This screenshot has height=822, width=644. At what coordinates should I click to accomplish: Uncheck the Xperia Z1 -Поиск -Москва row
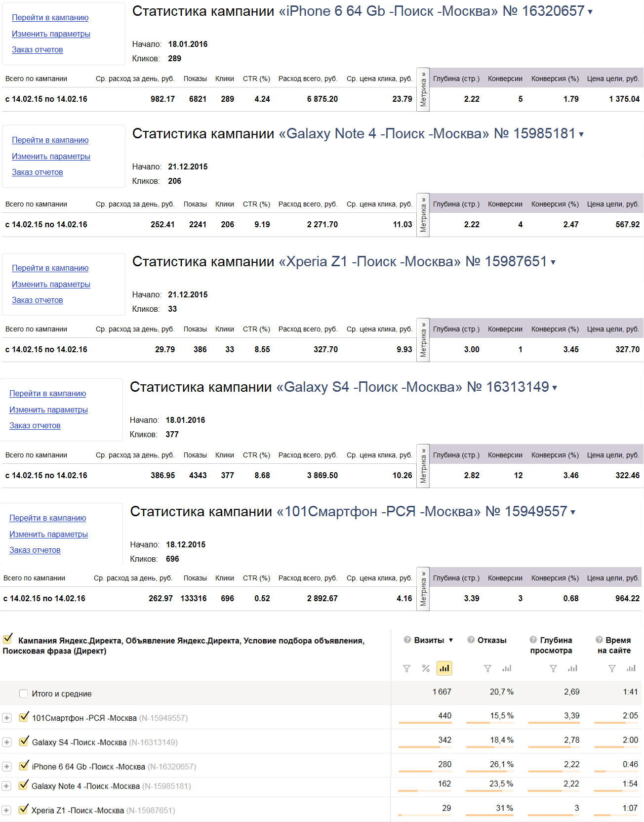click(23, 810)
